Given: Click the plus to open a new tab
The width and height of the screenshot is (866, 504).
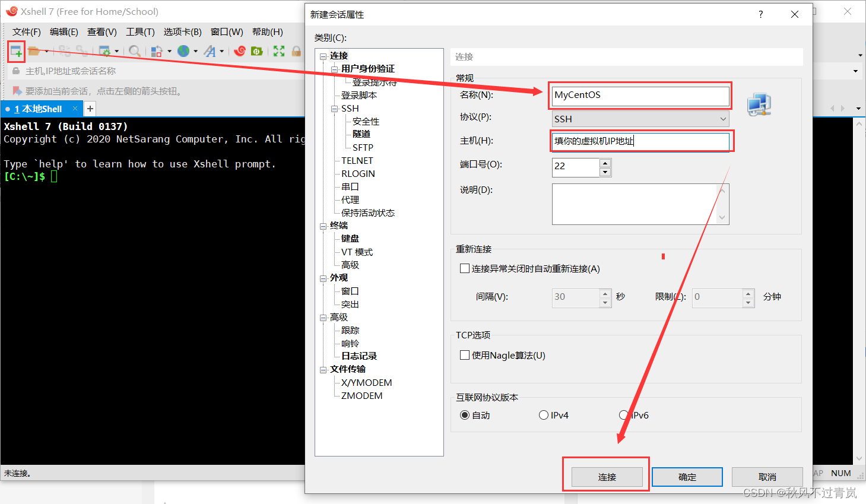Looking at the screenshot, I should click(90, 109).
